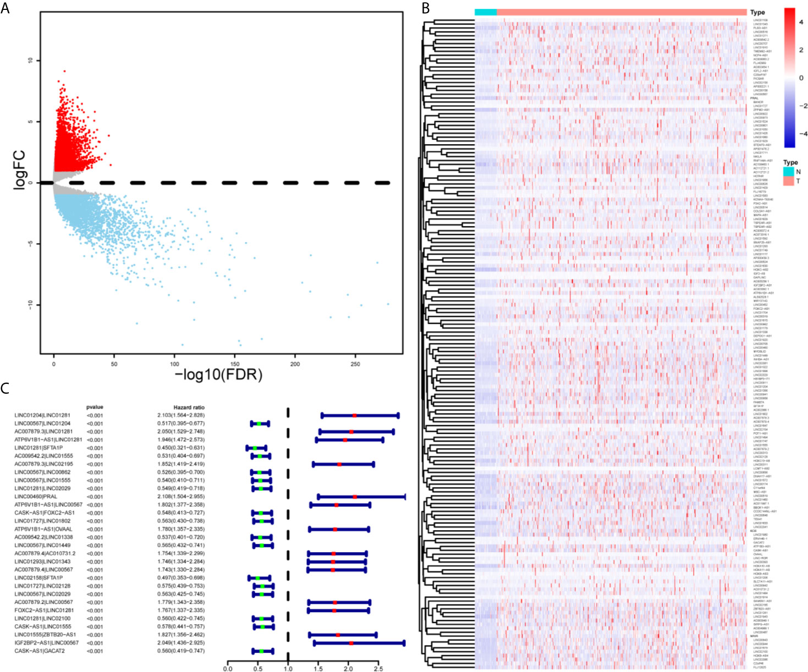Image resolution: width=808 pixels, height=672 pixels.
Task: Click the Hazard ratio column header
Action: click(x=189, y=407)
